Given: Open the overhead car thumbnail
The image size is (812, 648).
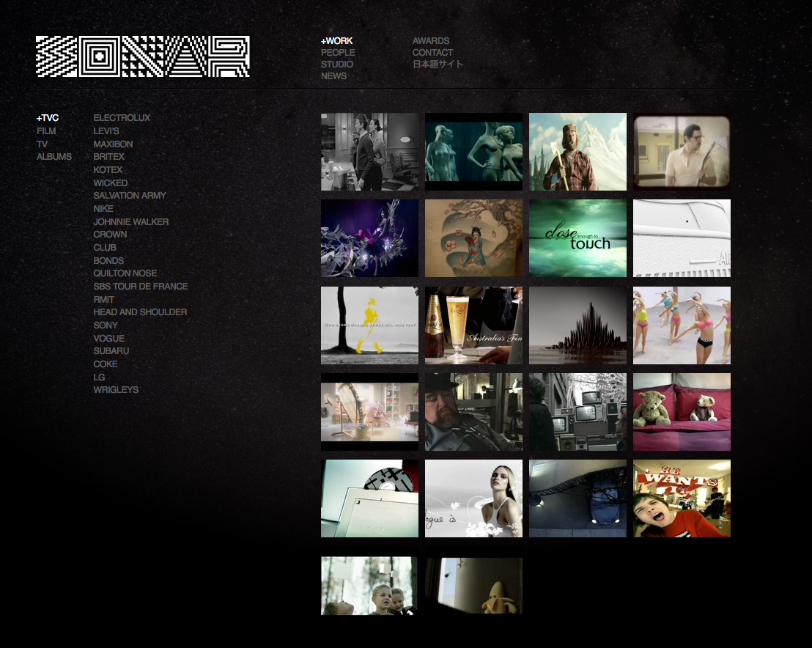Looking at the screenshot, I should click(578, 498).
